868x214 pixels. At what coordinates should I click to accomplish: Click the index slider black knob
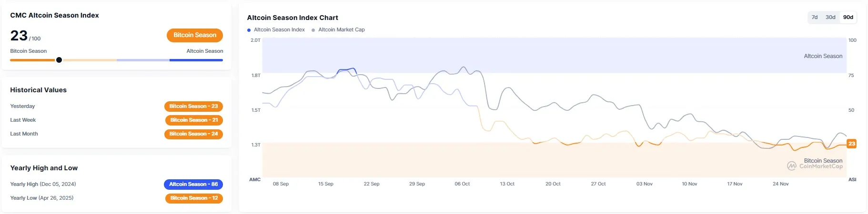(x=59, y=60)
